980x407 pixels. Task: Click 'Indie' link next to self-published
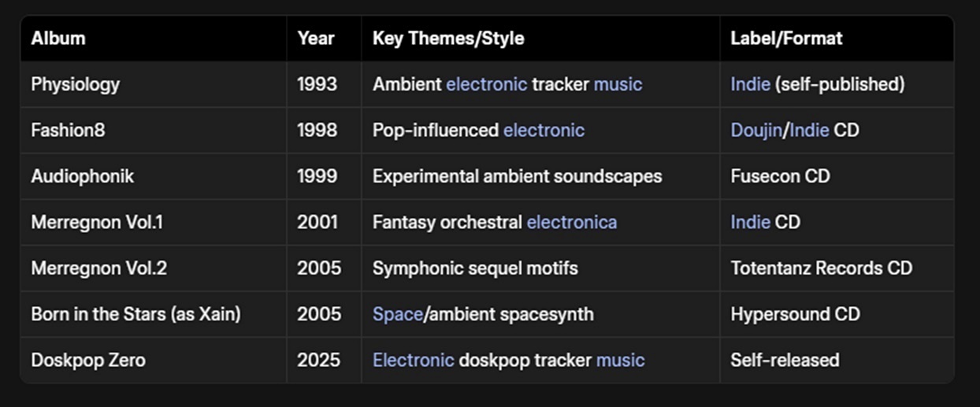[x=750, y=84]
